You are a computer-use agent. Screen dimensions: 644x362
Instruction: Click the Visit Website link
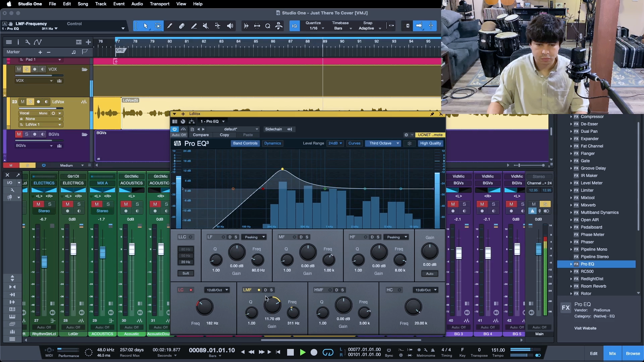[585, 328]
